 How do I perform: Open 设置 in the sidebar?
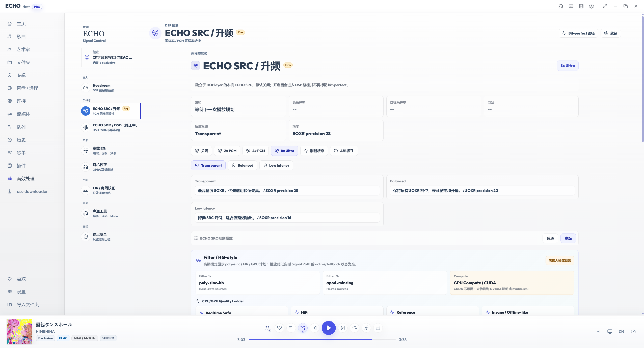point(32,292)
